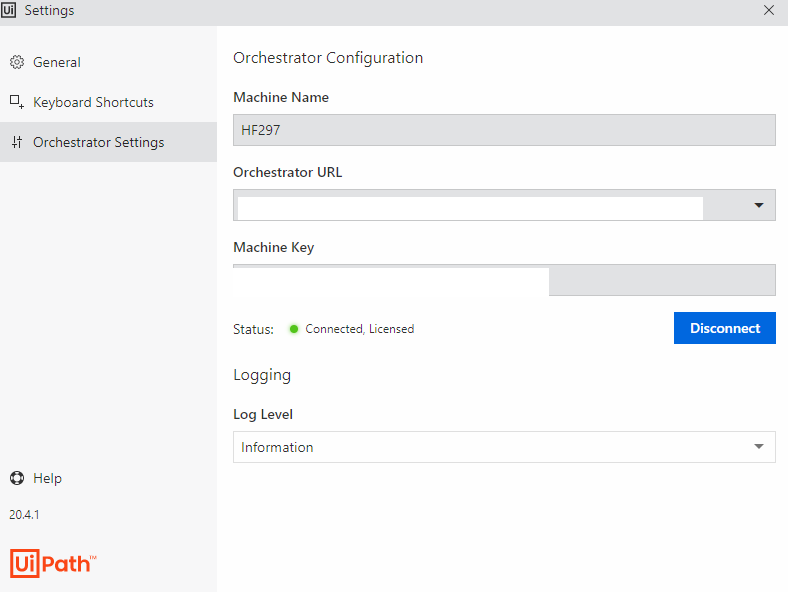This screenshot has width=788, height=592.
Task: Open the Keyboard Shortcuts tab
Action: click(x=109, y=102)
